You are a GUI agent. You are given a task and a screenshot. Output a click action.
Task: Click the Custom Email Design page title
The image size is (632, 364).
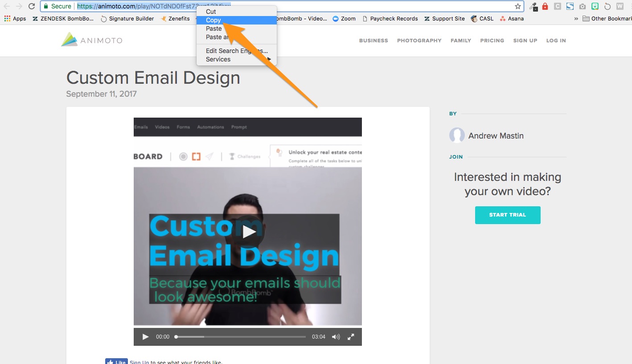153,78
